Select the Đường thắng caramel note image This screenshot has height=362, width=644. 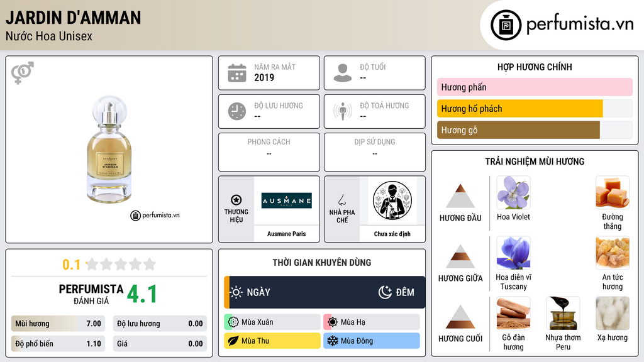pos(613,192)
